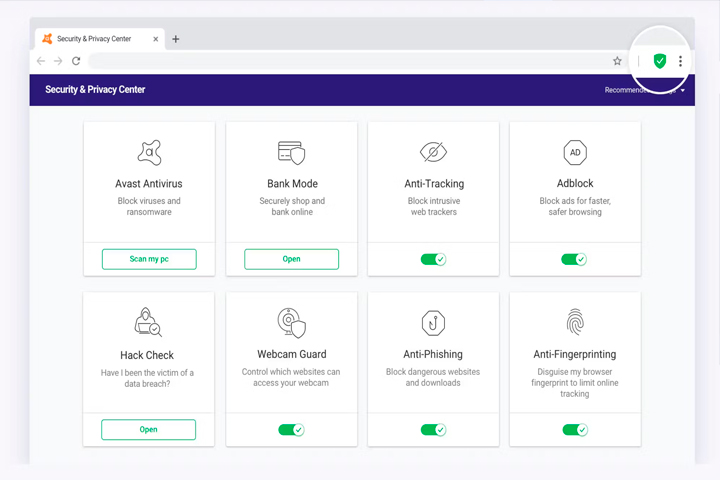Click the Anti-Phishing title
The image size is (720, 480).
point(433,354)
